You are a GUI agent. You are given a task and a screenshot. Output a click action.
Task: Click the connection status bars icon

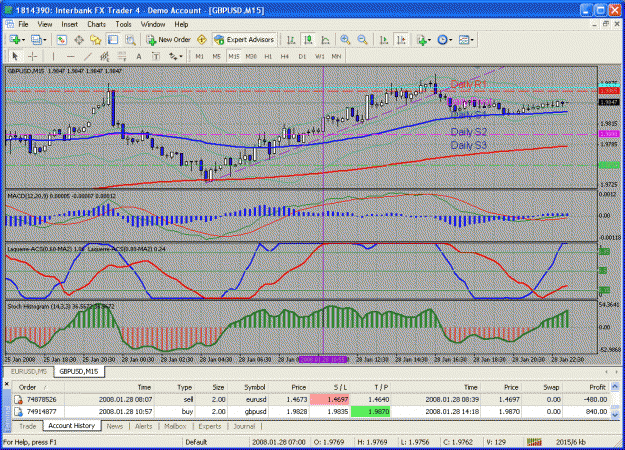(x=534, y=442)
